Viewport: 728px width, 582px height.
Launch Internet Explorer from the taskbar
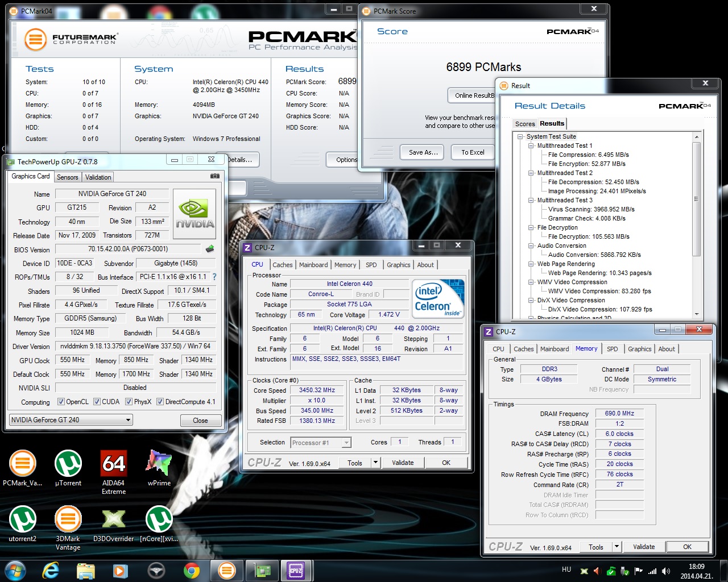click(x=51, y=571)
